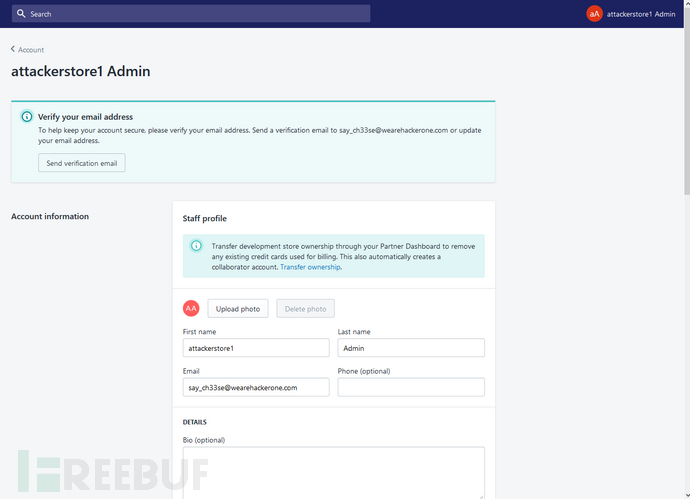
Task: Click the red AA profile photo avatar
Action: (191, 308)
